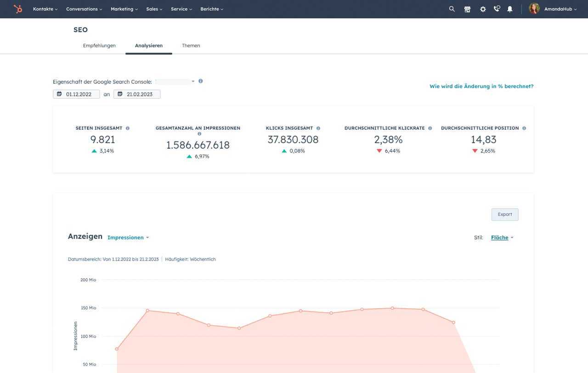Click the HubSpot sprocket logo

point(18,9)
